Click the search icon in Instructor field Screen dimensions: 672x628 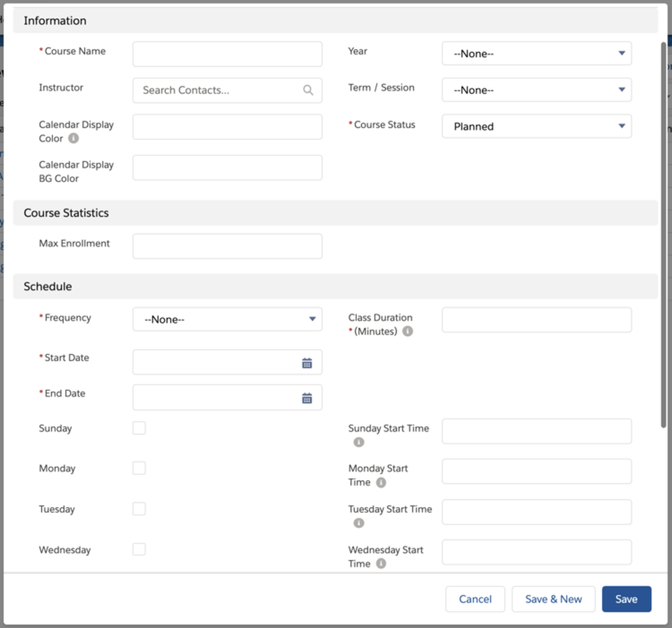308,90
